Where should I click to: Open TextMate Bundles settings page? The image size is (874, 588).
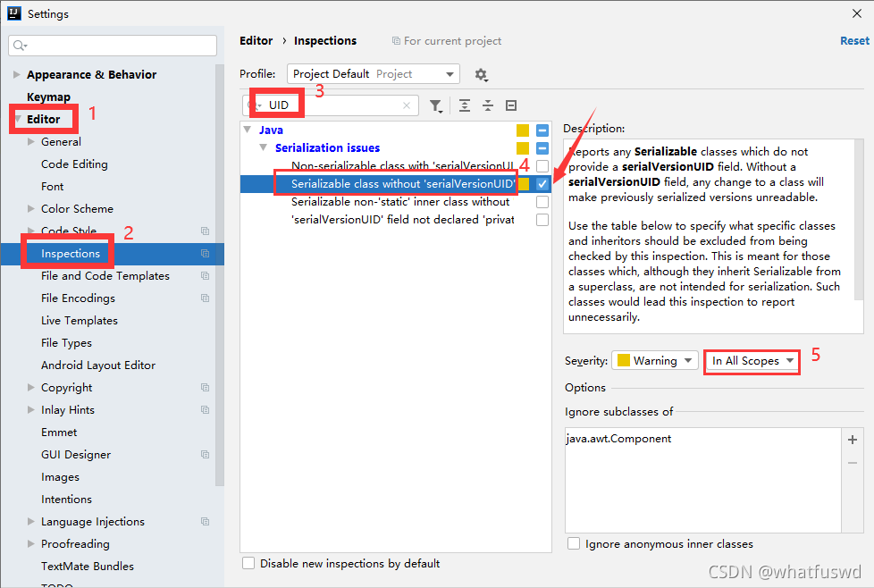tap(88, 567)
